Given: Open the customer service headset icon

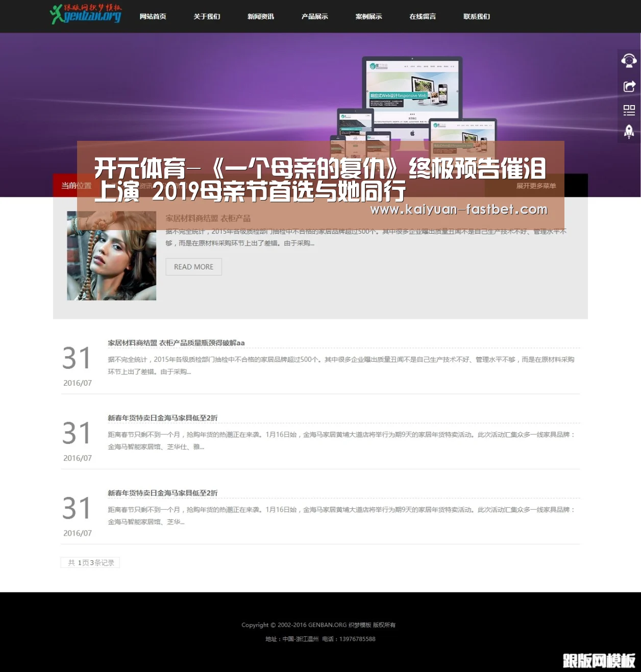Looking at the screenshot, I should click(629, 60).
